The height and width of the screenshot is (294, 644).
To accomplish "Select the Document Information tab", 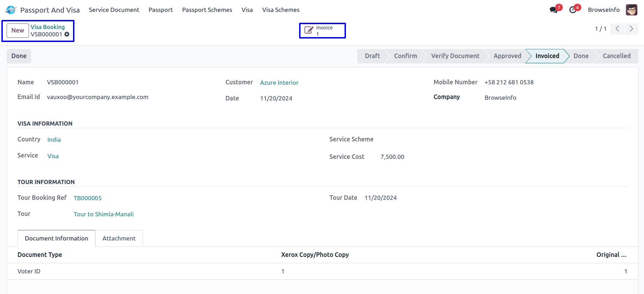I will [56, 238].
